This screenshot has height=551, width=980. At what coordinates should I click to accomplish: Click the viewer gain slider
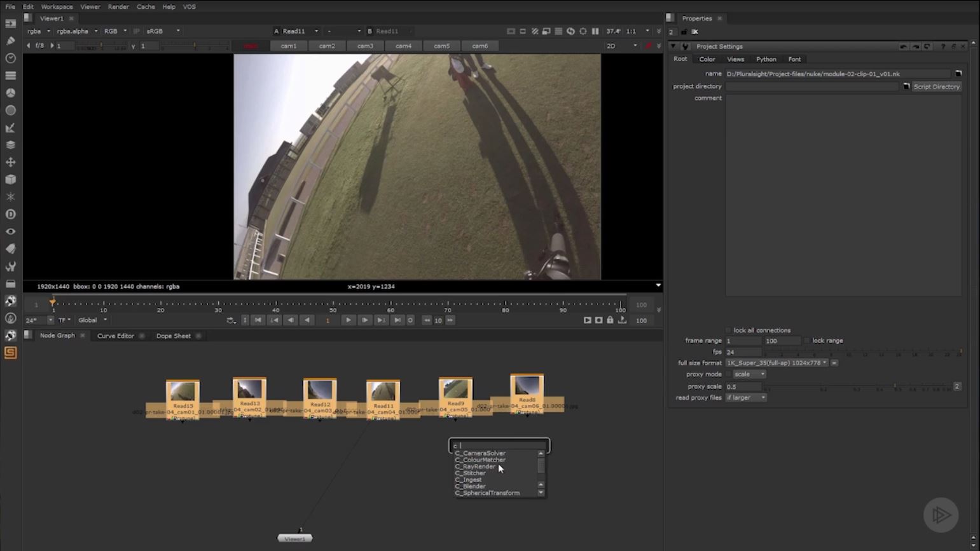click(x=100, y=46)
